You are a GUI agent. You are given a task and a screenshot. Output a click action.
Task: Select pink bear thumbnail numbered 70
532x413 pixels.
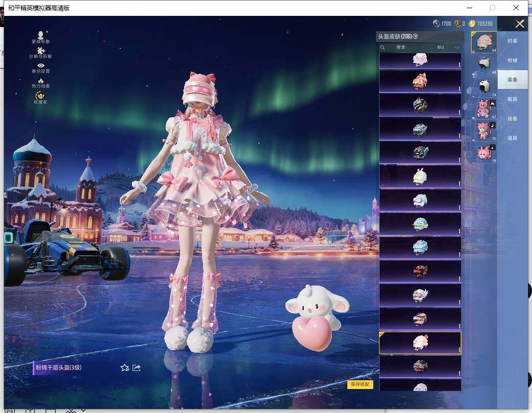(484, 131)
